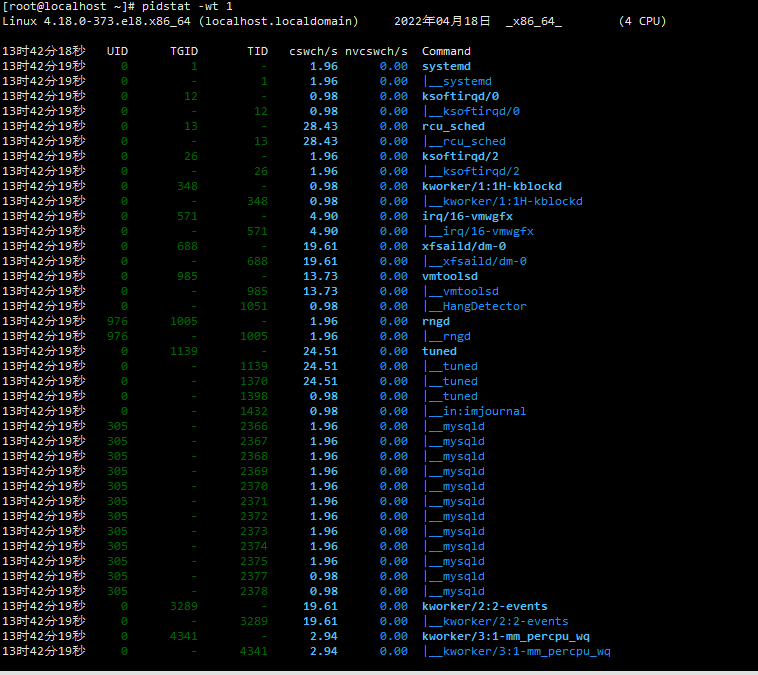Image resolution: width=758 pixels, height=675 pixels.
Task: Select the kernel version 'Linux 4.18.0-373.el8.x86_64' text
Action: coord(97,21)
